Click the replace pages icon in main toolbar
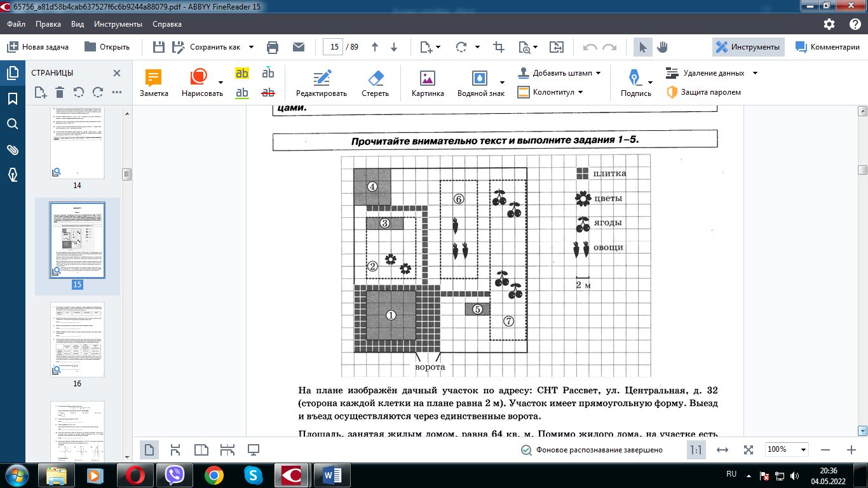 [557, 47]
